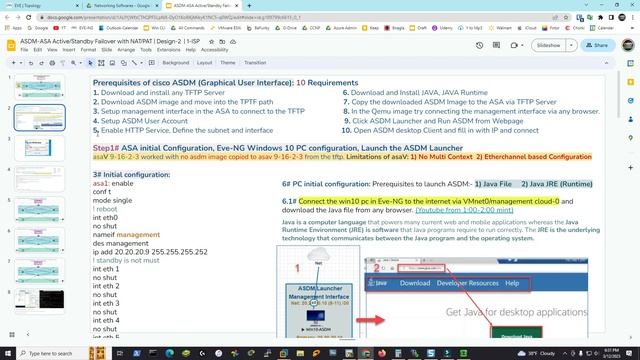Click the cloud save status icon

[233, 42]
